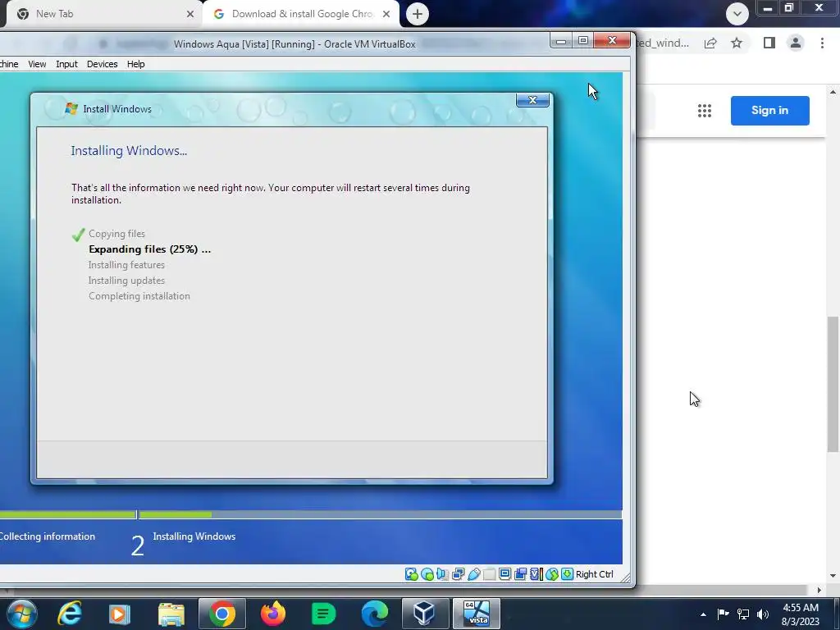
Task: Open the Input menu in VirtualBox
Action: (66, 64)
